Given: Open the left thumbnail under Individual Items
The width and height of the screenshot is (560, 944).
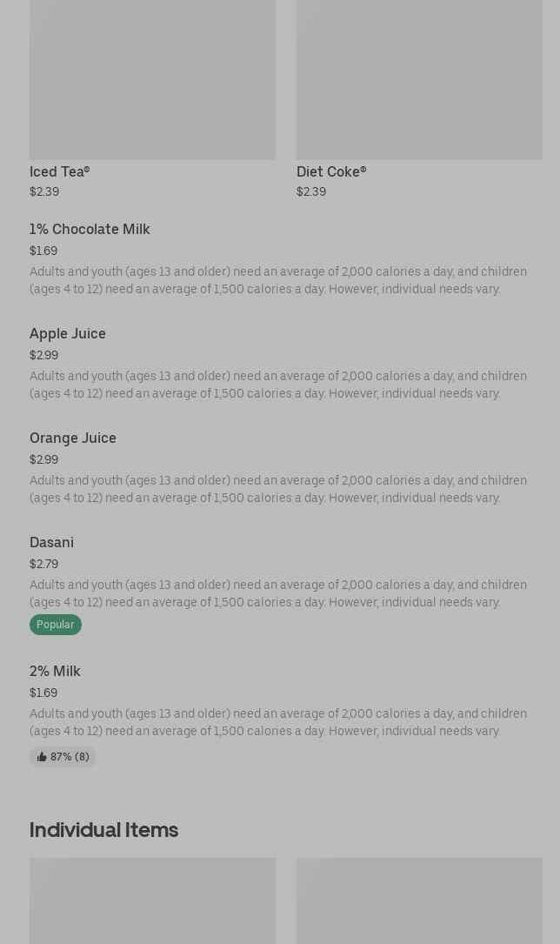Looking at the screenshot, I should 152,900.
